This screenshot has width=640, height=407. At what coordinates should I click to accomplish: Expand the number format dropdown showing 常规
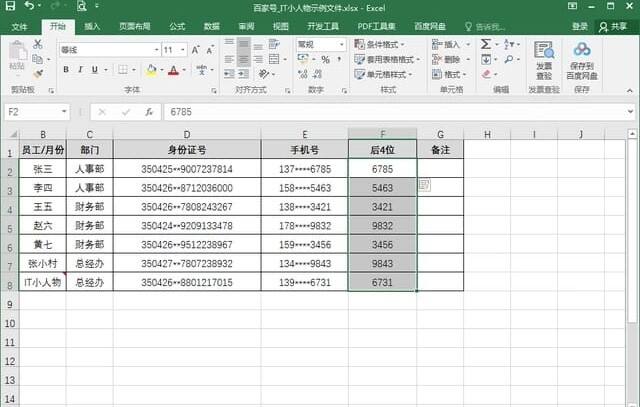(341, 44)
